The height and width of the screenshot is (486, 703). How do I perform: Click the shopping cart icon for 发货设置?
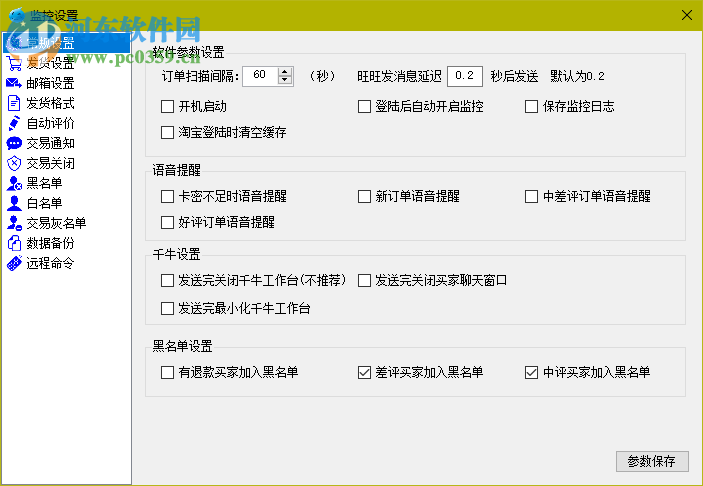click(x=14, y=64)
